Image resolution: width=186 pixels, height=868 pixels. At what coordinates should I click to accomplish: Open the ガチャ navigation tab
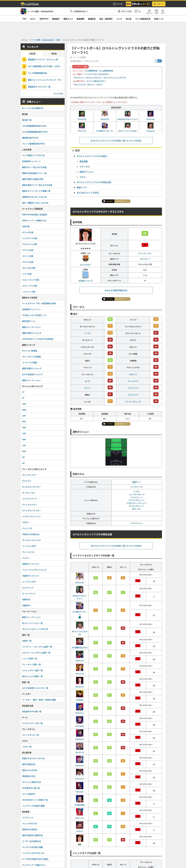[33, 19]
